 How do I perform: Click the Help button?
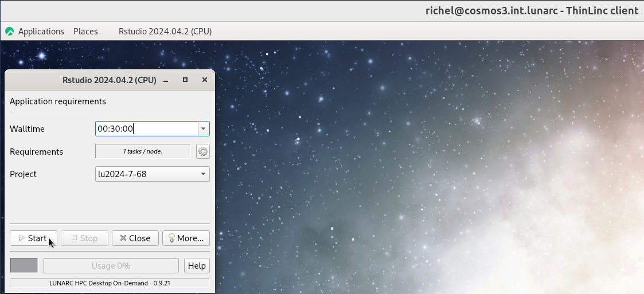(x=197, y=265)
